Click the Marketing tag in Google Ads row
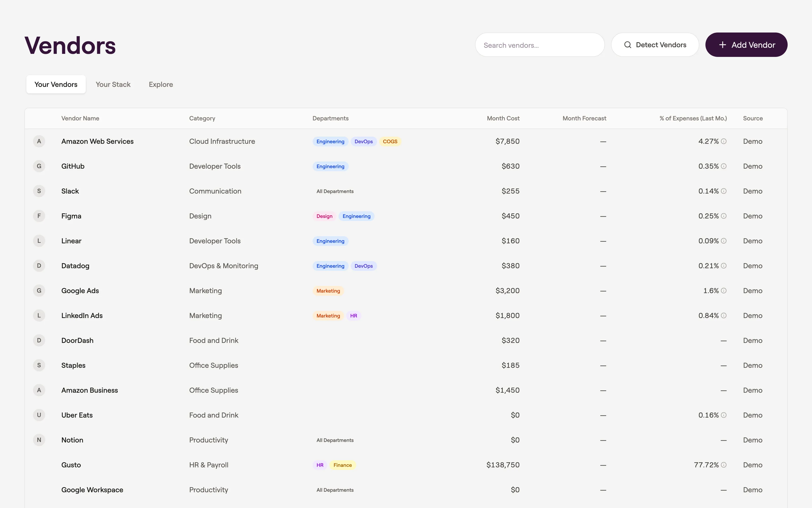The height and width of the screenshot is (508, 812). click(328, 291)
